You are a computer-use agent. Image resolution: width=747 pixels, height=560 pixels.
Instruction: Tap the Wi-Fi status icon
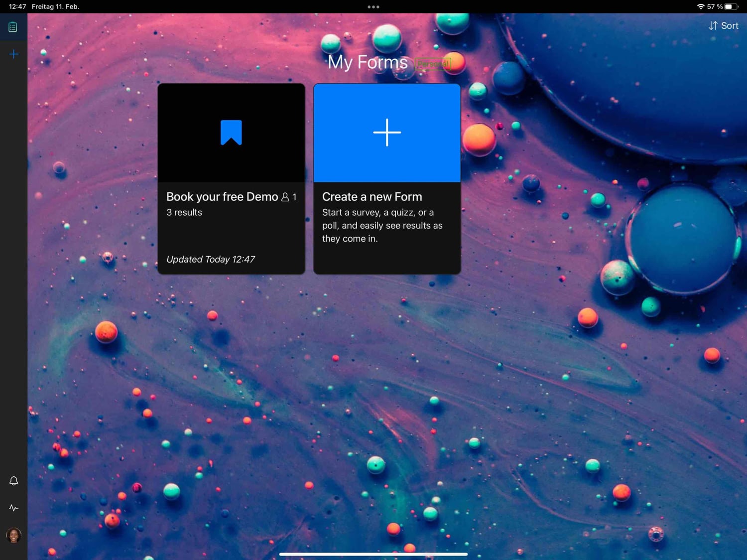click(700, 6)
